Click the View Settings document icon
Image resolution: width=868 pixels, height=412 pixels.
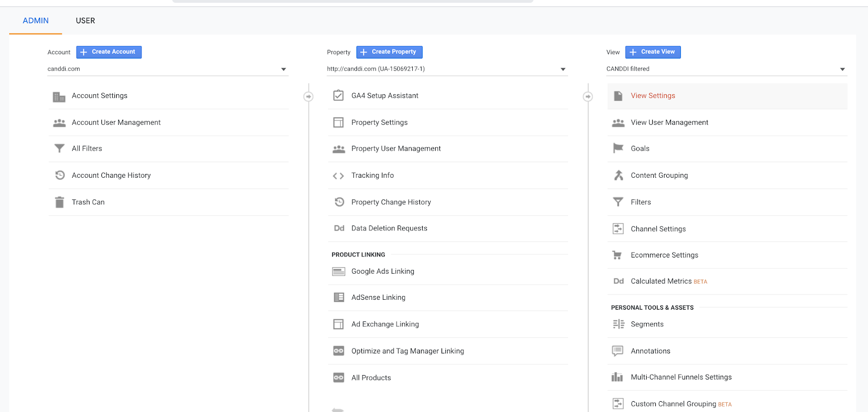(x=618, y=96)
